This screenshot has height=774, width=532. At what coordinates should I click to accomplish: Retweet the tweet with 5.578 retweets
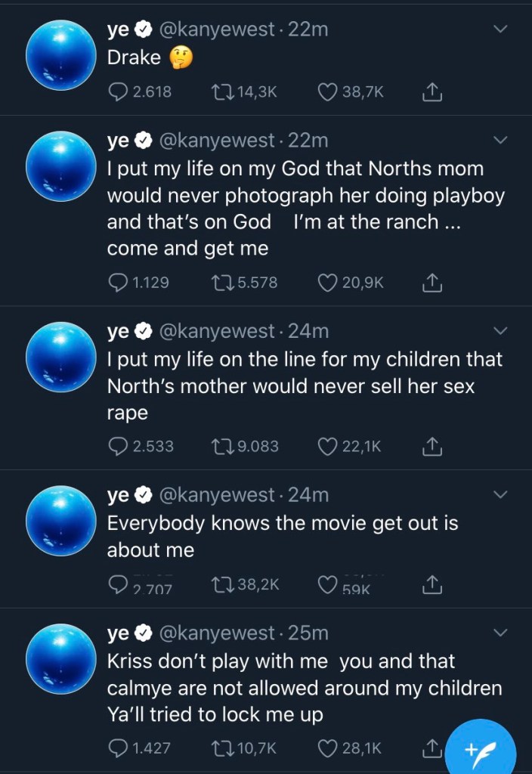point(222,283)
